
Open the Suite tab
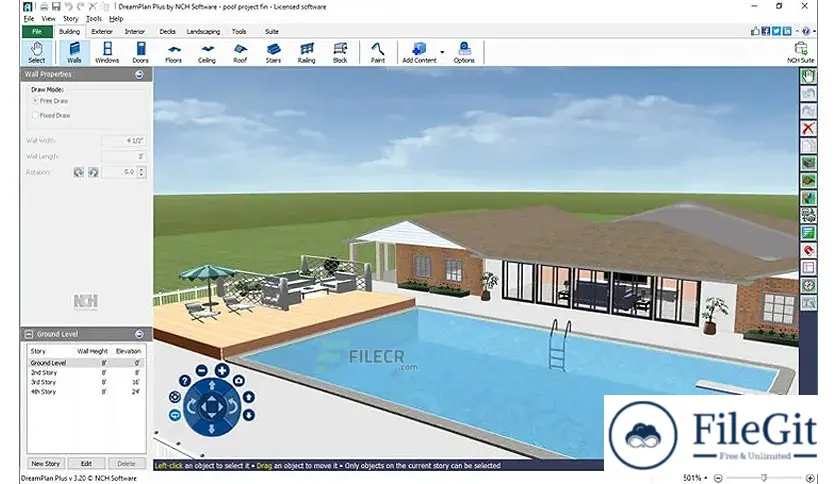click(272, 31)
